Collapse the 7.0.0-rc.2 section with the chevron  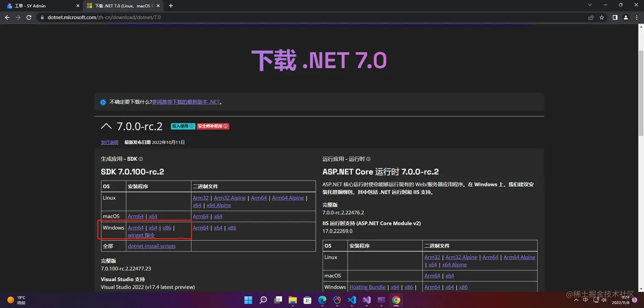[106, 126]
